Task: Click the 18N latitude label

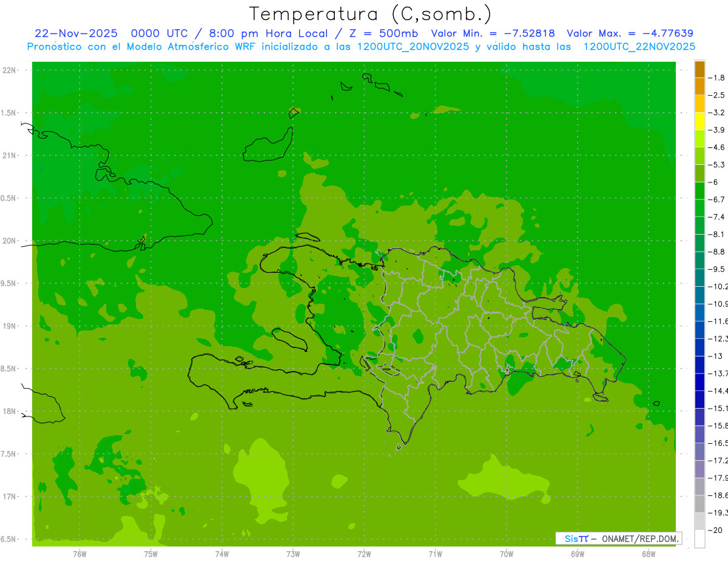Action: click(10, 412)
